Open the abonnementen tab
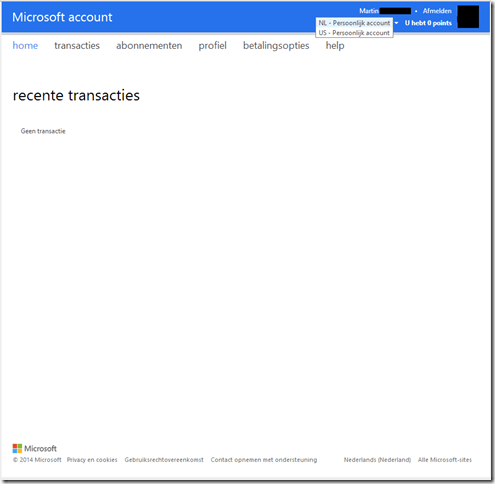 pyautogui.click(x=149, y=45)
